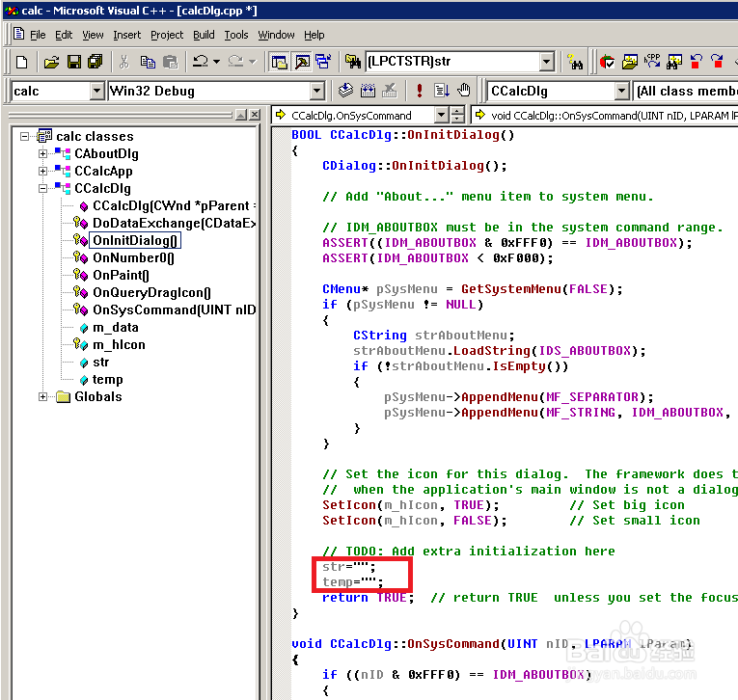Click the Paste icon
Screen dimensions: 738x700
click(x=170, y=62)
